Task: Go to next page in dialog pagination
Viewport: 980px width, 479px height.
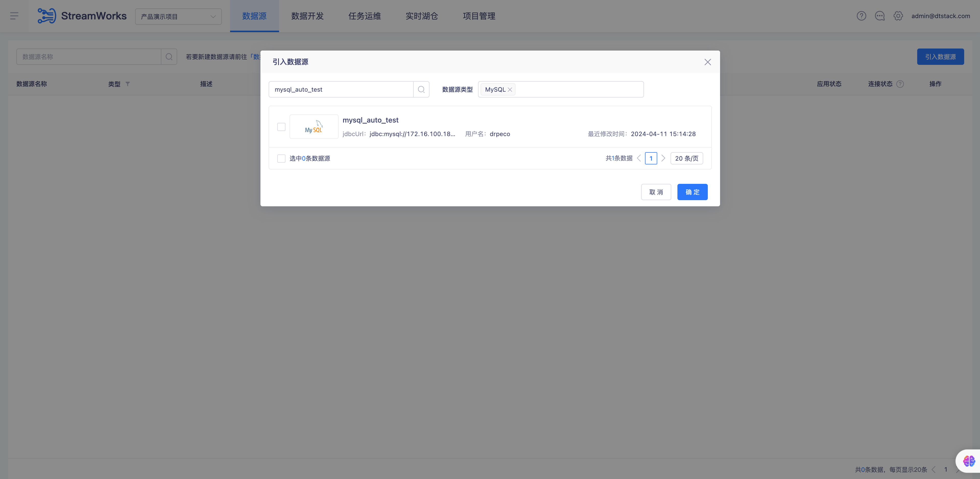Action: [x=663, y=158]
